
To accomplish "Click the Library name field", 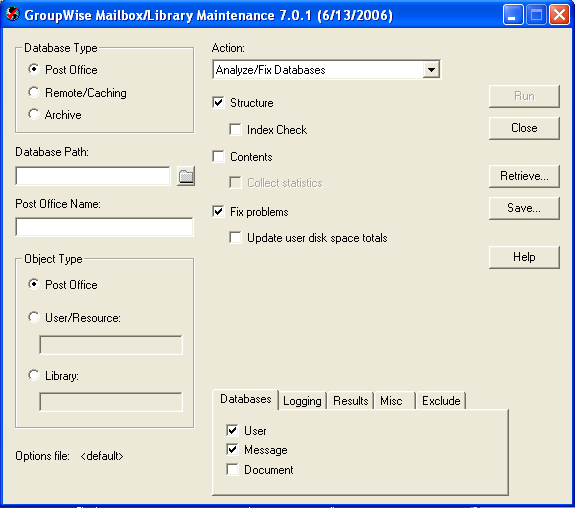I will [x=111, y=402].
